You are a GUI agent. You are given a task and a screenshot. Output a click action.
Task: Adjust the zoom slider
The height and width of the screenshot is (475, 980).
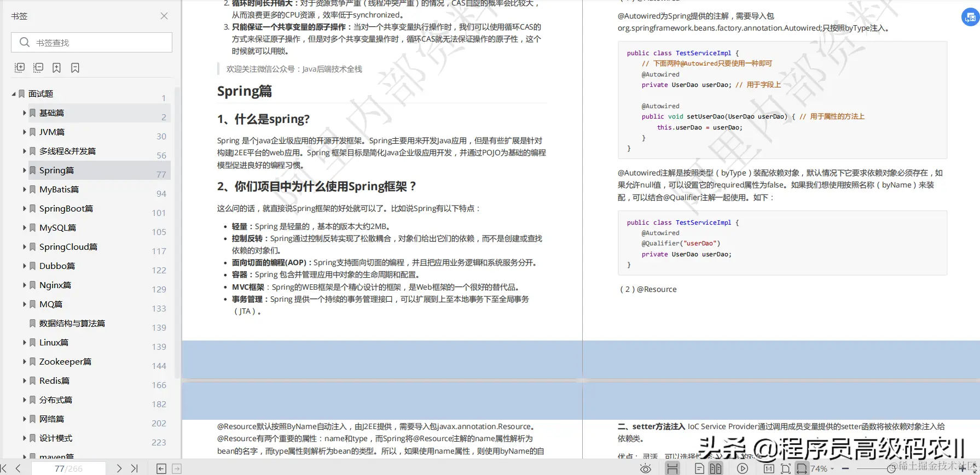892,468
